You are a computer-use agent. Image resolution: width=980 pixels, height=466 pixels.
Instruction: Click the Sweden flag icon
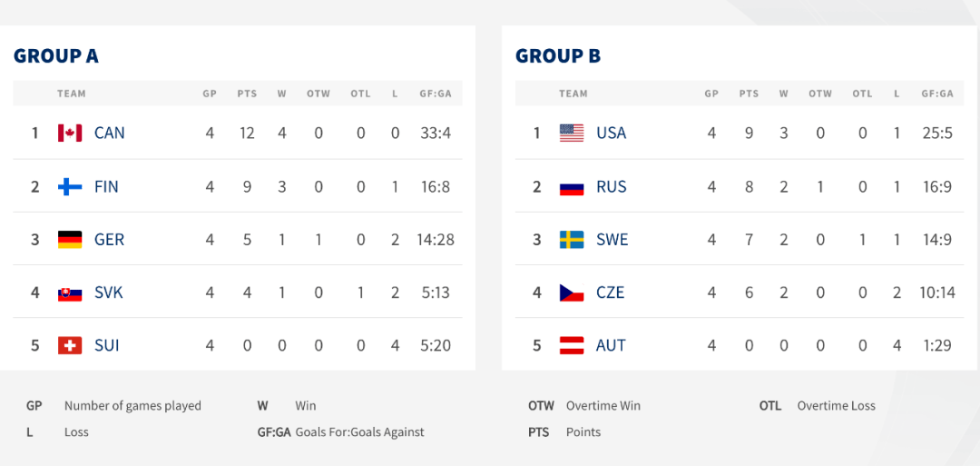(x=572, y=240)
